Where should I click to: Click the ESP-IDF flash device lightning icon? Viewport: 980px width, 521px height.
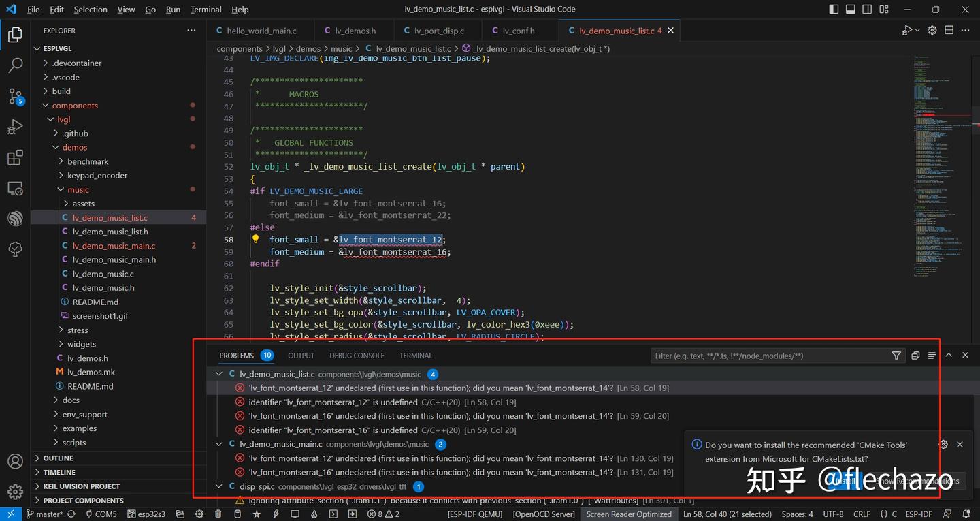(x=276, y=514)
